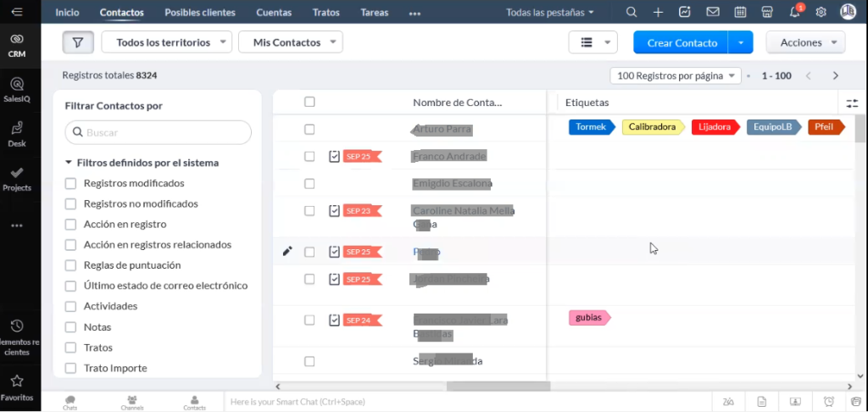The width and height of the screenshot is (868, 412).
Task: Enable the Registros modificados filter checkbox
Action: click(71, 183)
